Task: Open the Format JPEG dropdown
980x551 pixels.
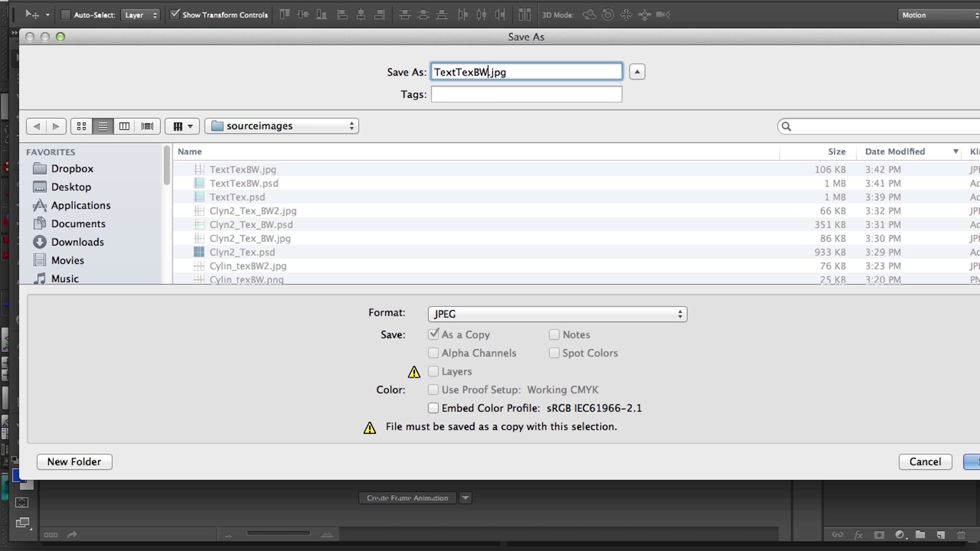Action: 557,314
